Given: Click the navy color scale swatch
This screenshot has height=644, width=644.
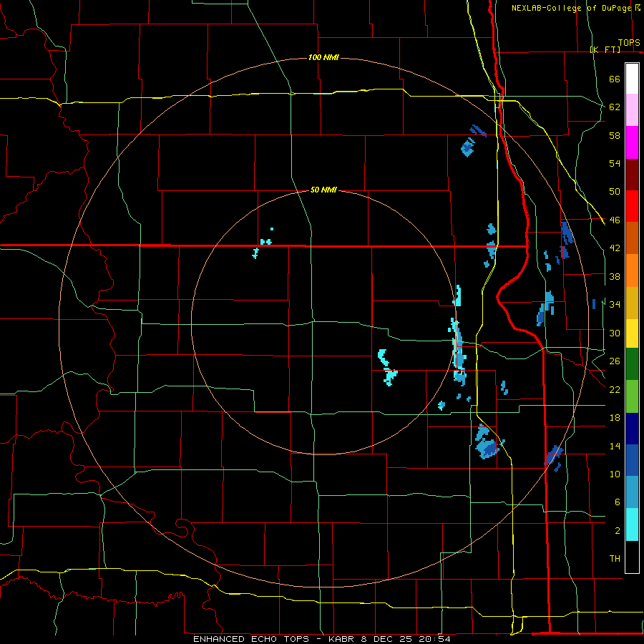Looking at the screenshot, I should 632,429.
